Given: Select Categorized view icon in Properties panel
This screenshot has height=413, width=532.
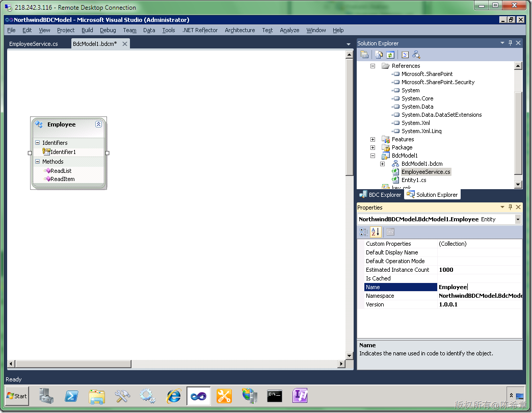Looking at the screenshot, I should pos(364,232).
